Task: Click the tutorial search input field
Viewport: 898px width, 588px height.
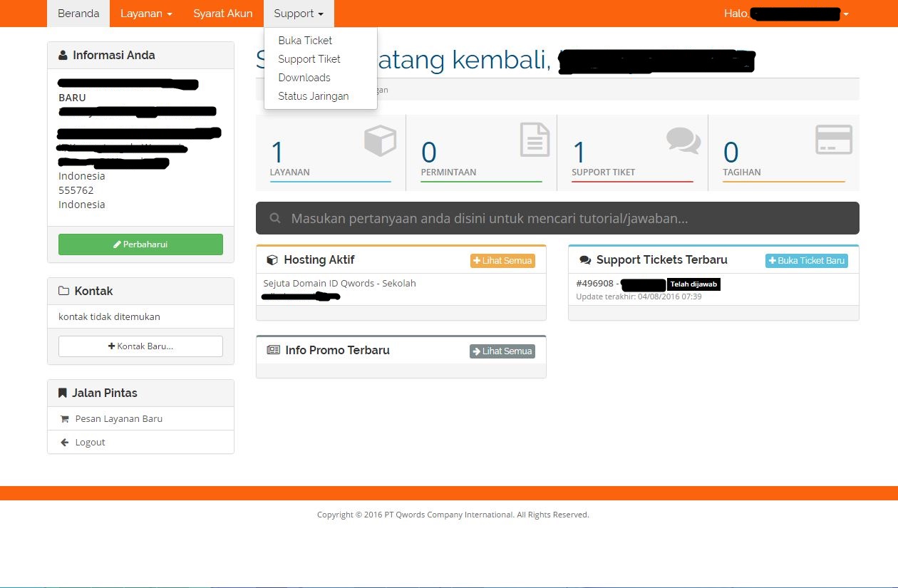Action: [x=499, y=218]
